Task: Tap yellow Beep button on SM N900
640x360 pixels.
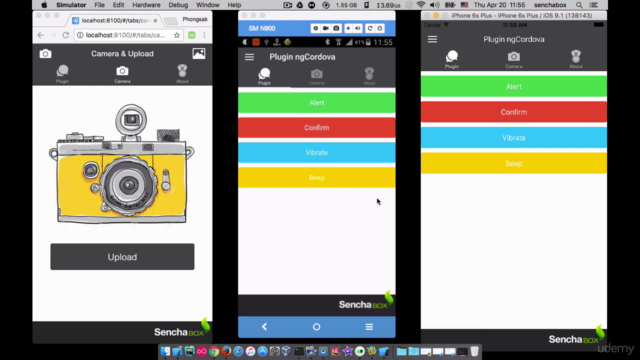Action: (x=317, y=178)
